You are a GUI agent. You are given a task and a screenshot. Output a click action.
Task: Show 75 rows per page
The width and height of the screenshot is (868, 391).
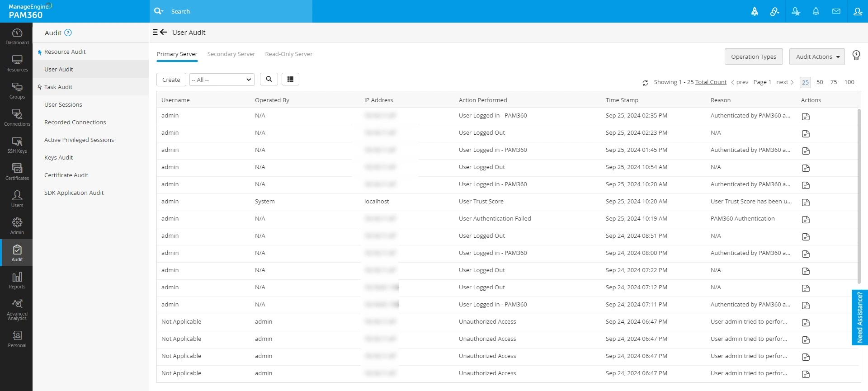click(x=834, y=82)
